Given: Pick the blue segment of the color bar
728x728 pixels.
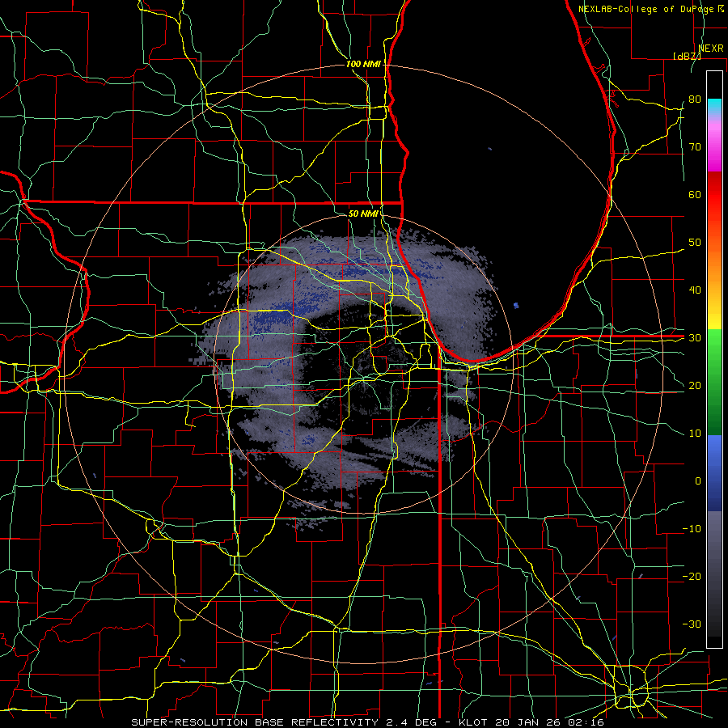Looking at the screenshot, I should pyautogui.click(x=714, y=473).
